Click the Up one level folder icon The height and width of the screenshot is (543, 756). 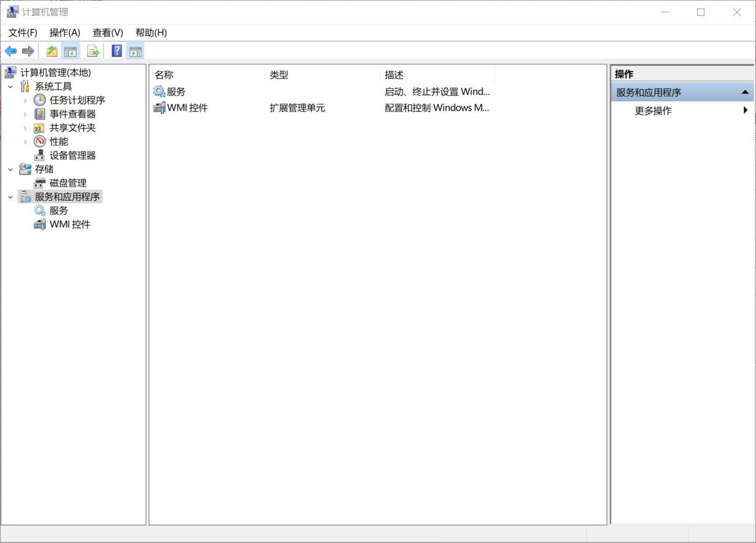coord(52,51)
